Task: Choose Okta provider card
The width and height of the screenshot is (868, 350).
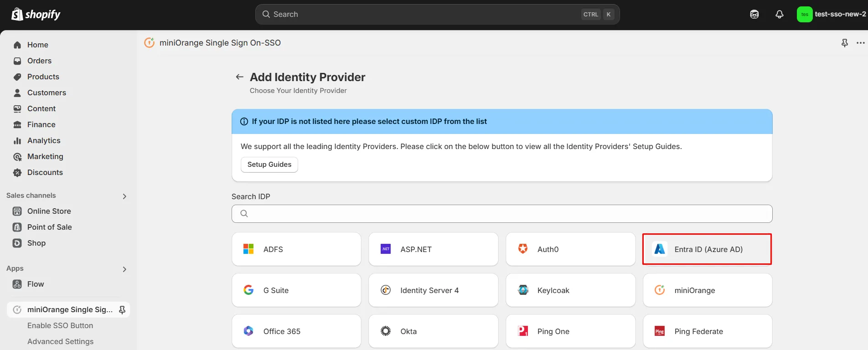Action: coord(433,331)
